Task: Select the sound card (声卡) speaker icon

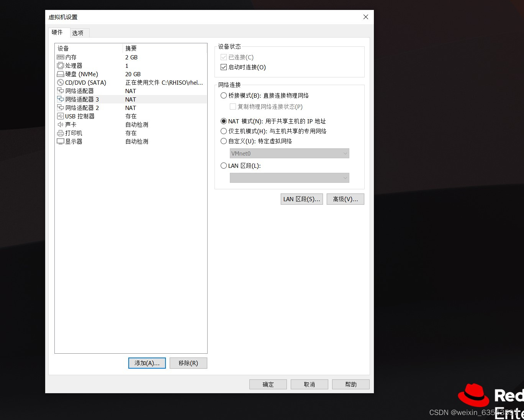Action: (60, 125)
